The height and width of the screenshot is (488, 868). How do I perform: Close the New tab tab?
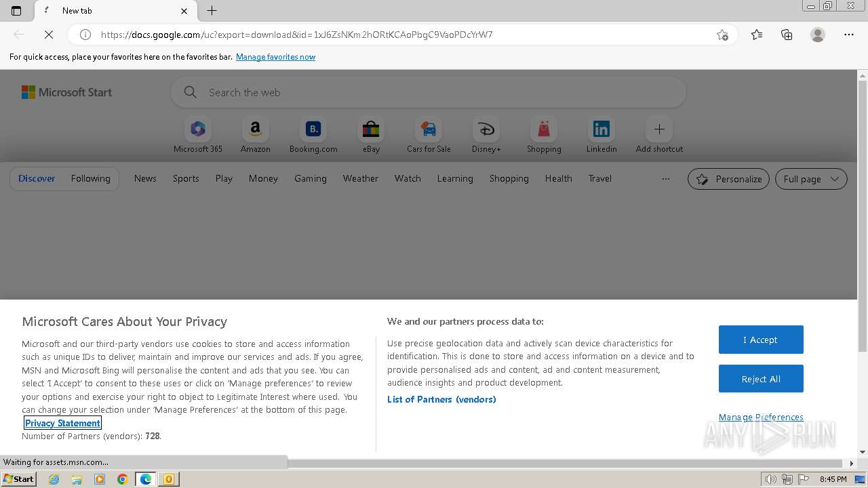click(184, 11)
